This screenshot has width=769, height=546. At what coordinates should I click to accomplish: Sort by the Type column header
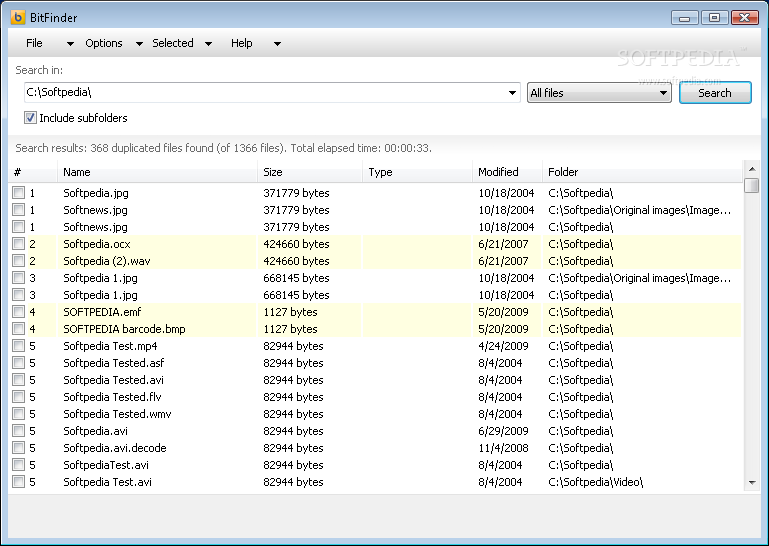pyautogui.click(x=417, y=172)
